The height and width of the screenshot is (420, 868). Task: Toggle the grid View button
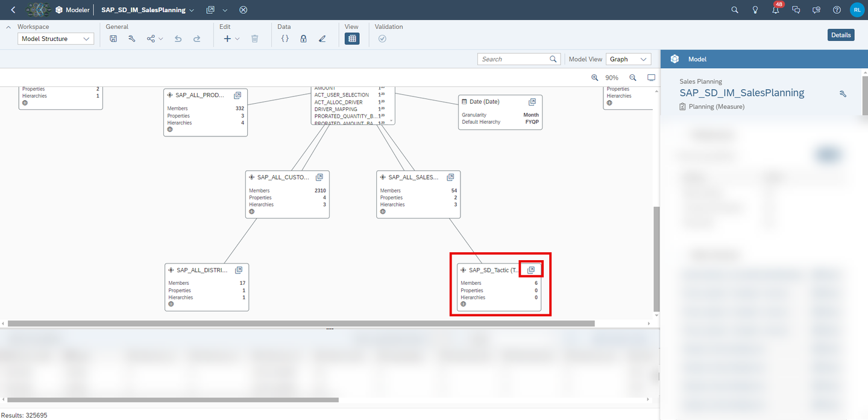352,39
